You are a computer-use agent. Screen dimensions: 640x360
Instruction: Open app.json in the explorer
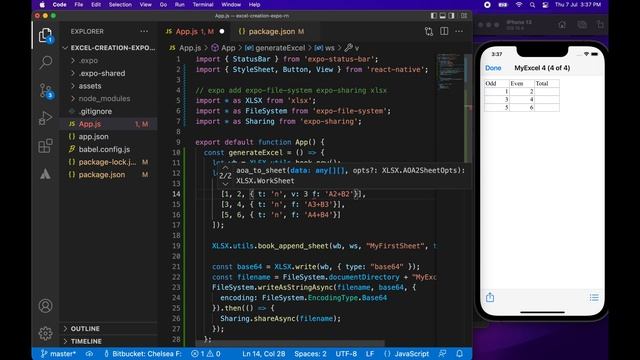108,137
